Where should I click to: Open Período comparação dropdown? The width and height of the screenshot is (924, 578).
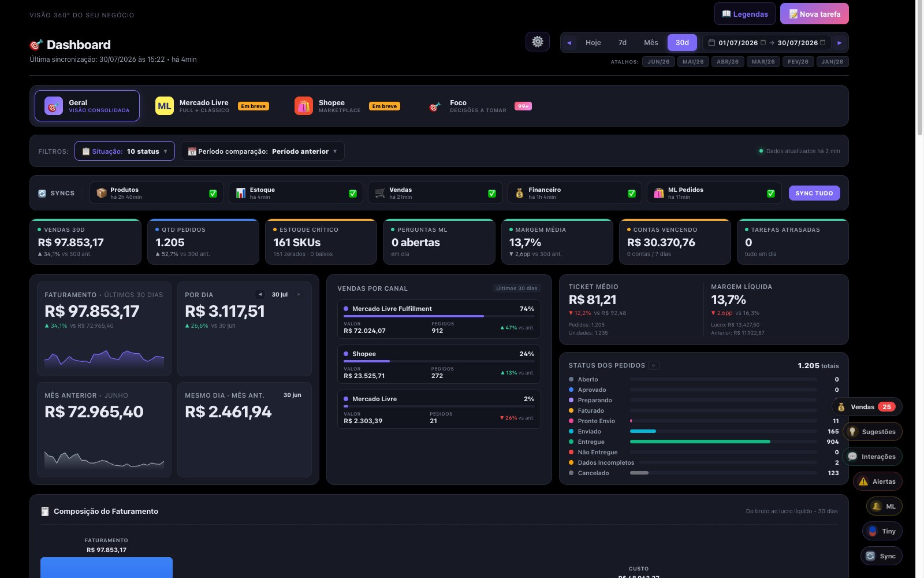coord(263,151)
